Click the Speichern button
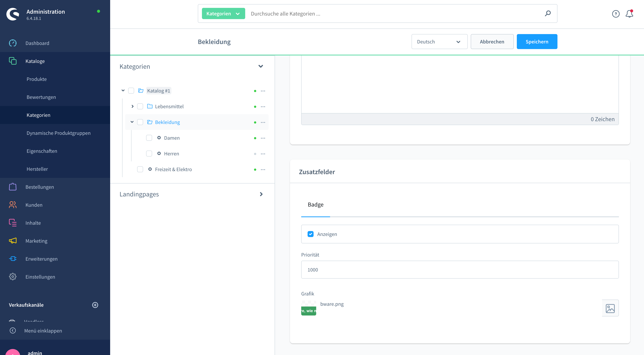The image size is (644, 355). [x=537, y=42]
